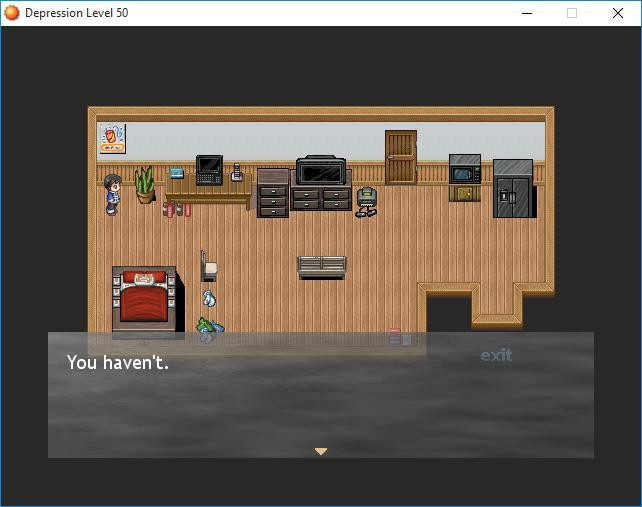Click the small cabinet under the microwave

[x=465, y=193]
